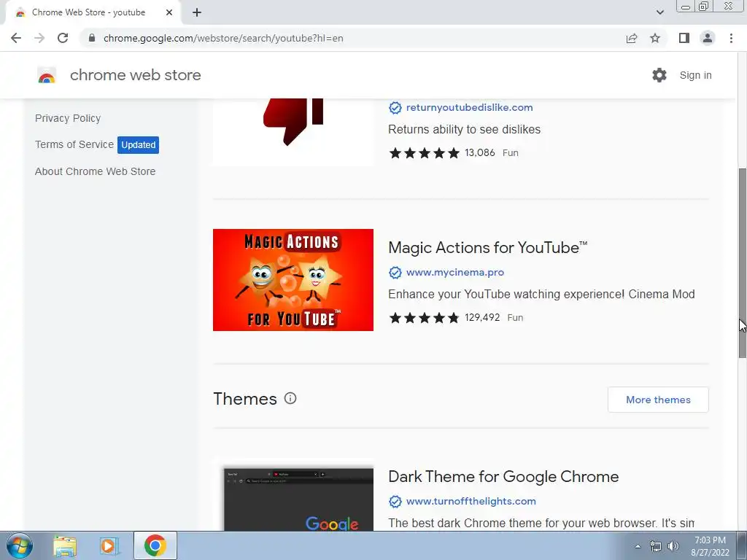Click the Themes info icon

[290, 398]
